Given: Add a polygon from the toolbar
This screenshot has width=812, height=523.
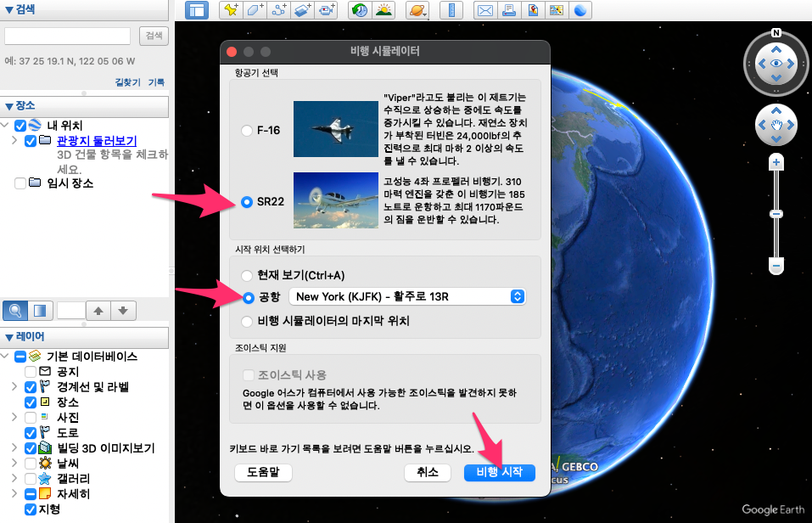Looking at the screenshot, I should pos(255,10).
